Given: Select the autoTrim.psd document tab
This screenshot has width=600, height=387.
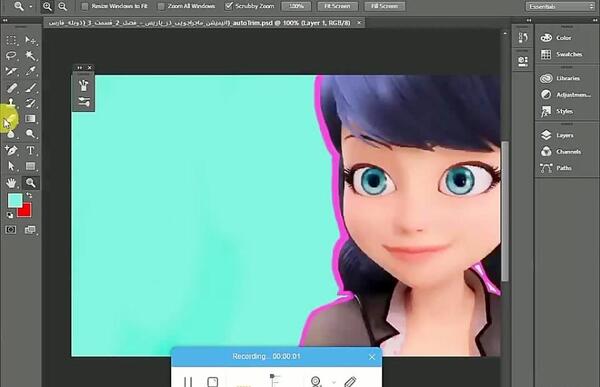Looking at the screenshot, I should click(204, 23).
